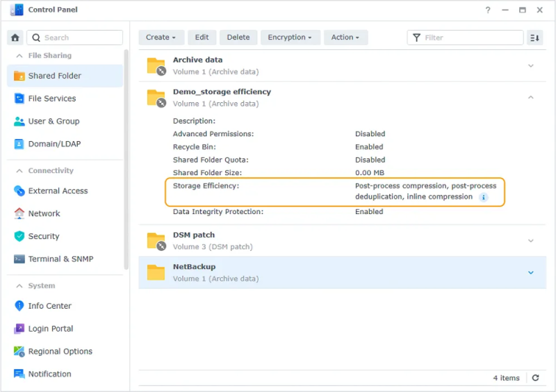Image resolution: width=556 pixels, height=392 pixels.
Task: Select the NetBackup folder name
Action: [x=194, y=267]
